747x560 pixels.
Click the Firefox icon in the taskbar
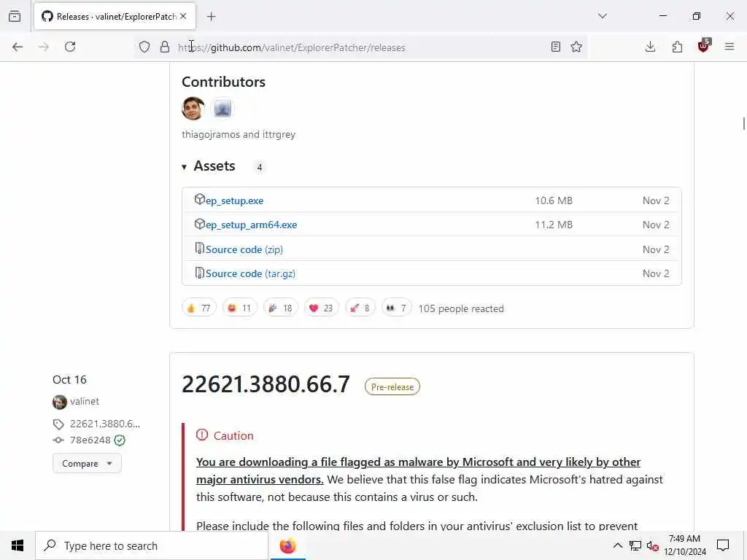(x=287, y=545)
